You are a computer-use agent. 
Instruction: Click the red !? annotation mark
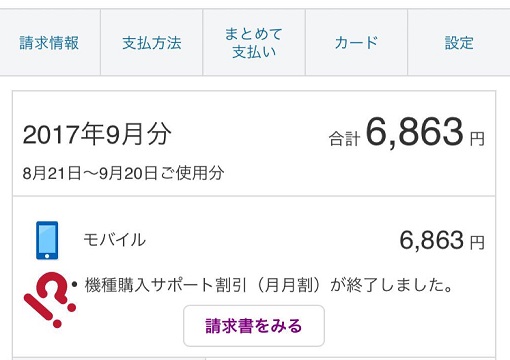pyautogui.click(x=50, y=300)
